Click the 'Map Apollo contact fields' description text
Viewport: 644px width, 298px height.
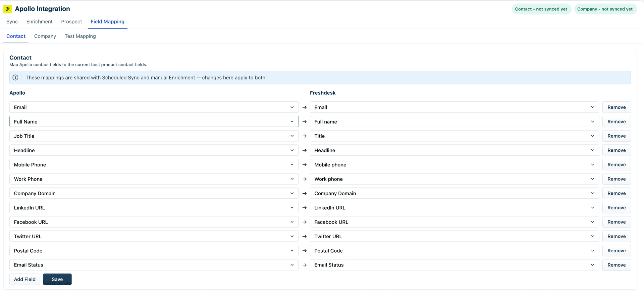(x=78, y=65)
